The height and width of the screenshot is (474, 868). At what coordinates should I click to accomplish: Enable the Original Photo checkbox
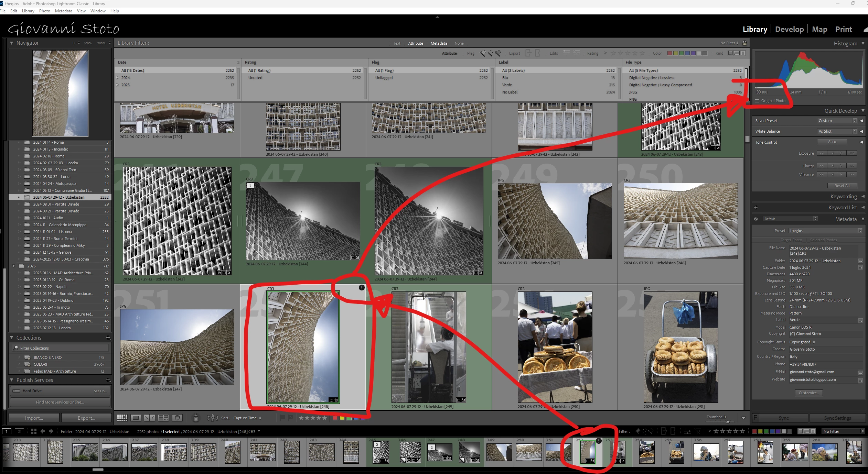757,101
